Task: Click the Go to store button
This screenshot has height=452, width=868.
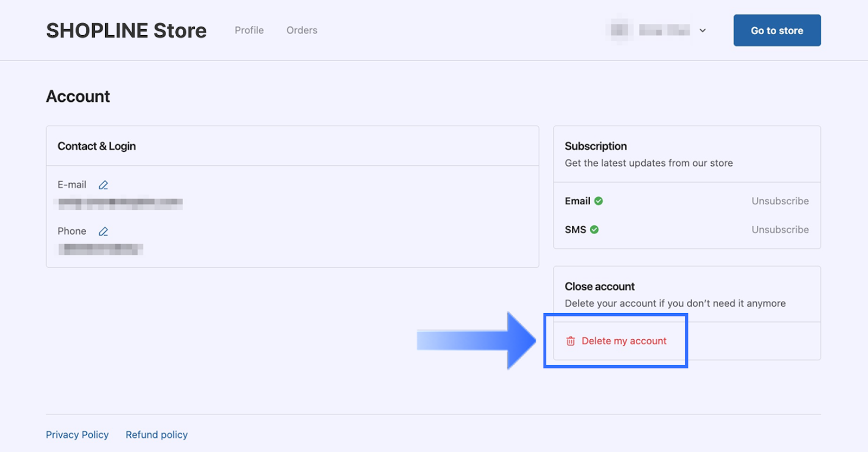Action: tap(777, 30)
